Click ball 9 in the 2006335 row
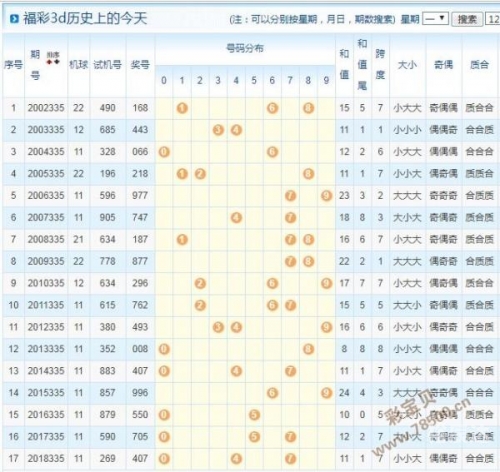The height and width of the screenshot is (472, 500). point(327,196)
